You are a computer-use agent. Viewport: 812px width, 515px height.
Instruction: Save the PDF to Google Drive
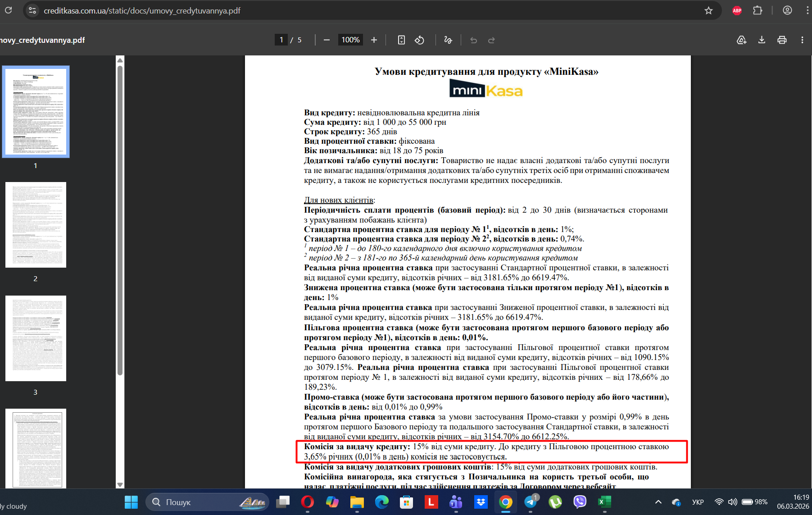point(741,40)
